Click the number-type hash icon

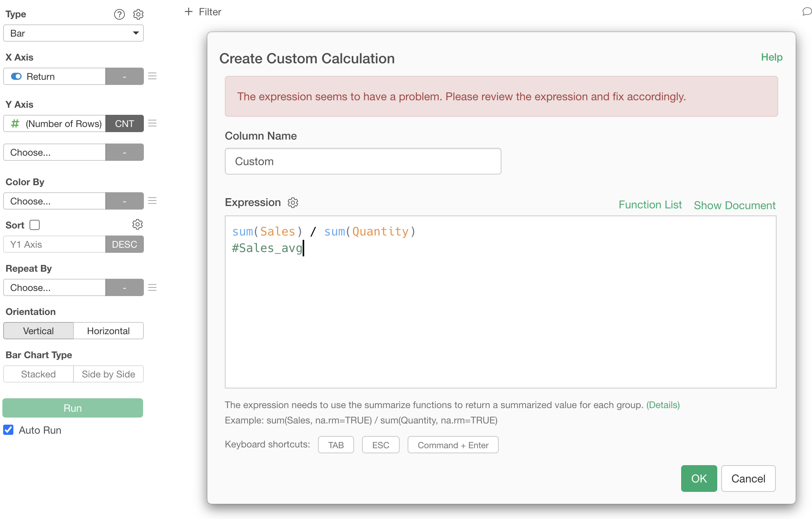pos(15,123)
